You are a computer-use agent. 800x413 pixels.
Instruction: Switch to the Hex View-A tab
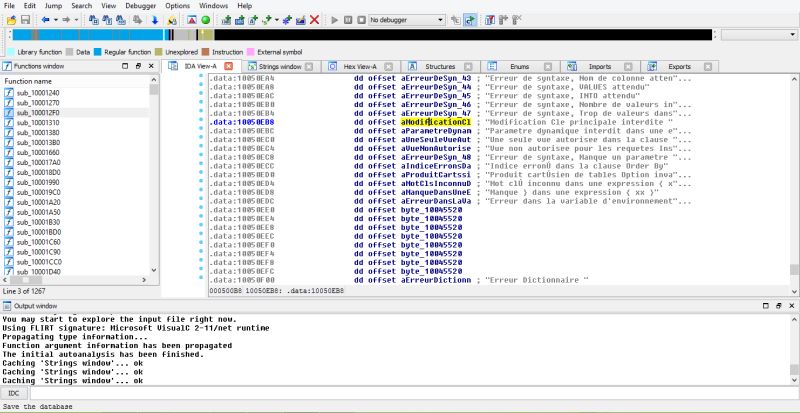point(360,66)
